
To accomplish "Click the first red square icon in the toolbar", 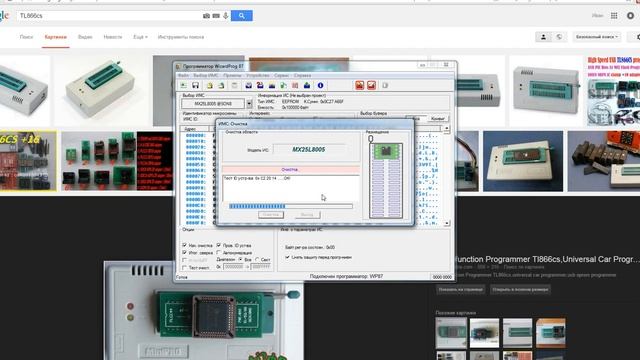I will tap(359, 85).
